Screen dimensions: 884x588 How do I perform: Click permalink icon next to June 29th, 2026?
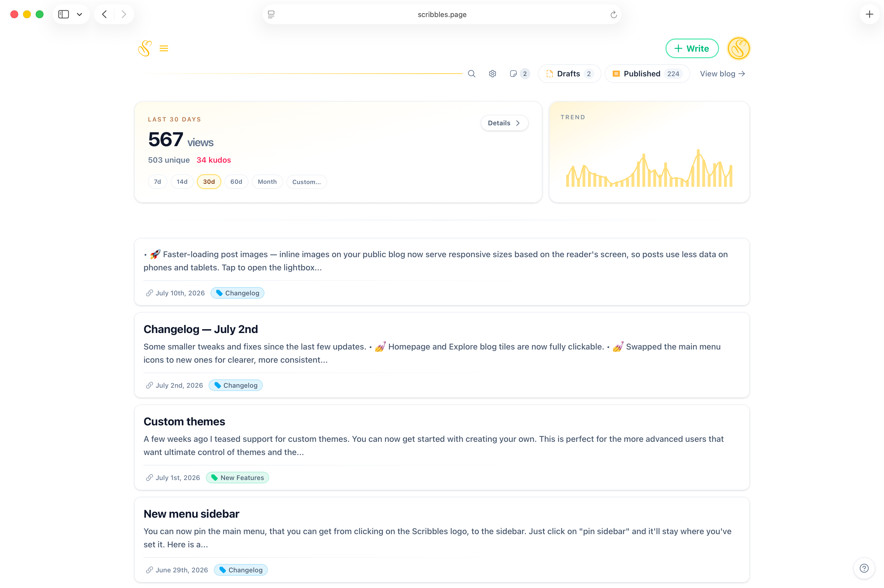pyautogui.click(x=149, y=570)
